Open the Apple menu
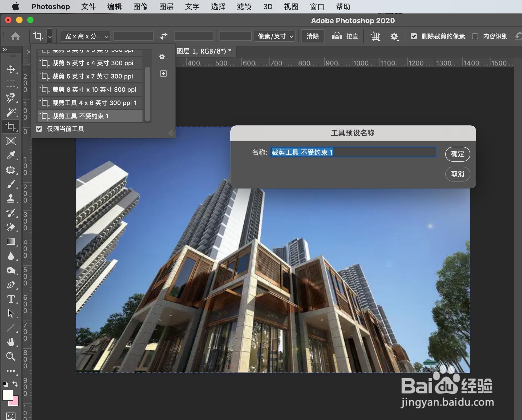 [x=16, y=6]
